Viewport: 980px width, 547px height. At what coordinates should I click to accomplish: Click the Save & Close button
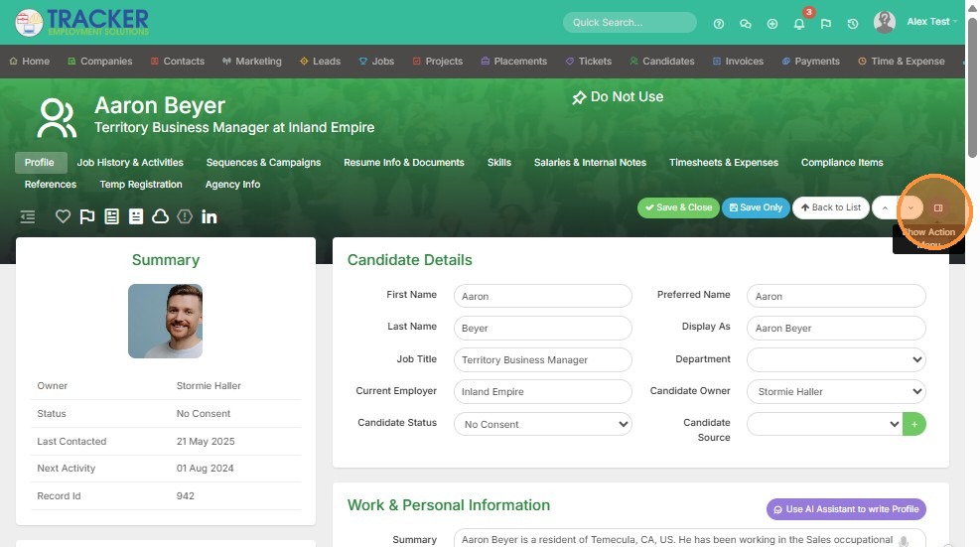(678, 207)
